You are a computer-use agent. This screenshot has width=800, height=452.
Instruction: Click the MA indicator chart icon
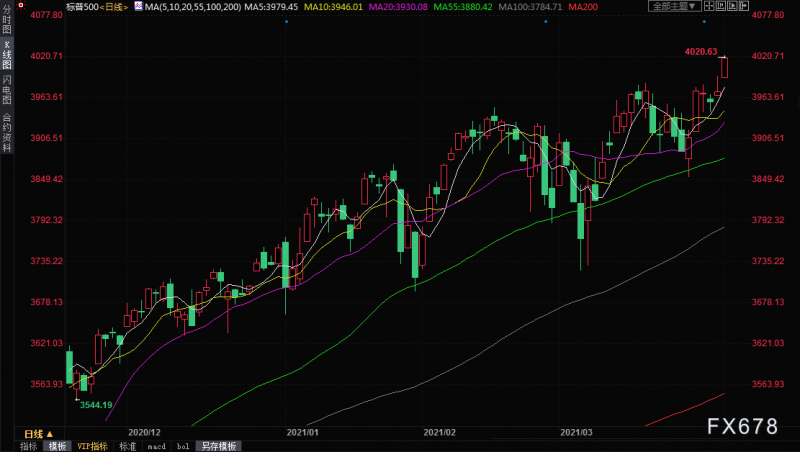point(139,6)
